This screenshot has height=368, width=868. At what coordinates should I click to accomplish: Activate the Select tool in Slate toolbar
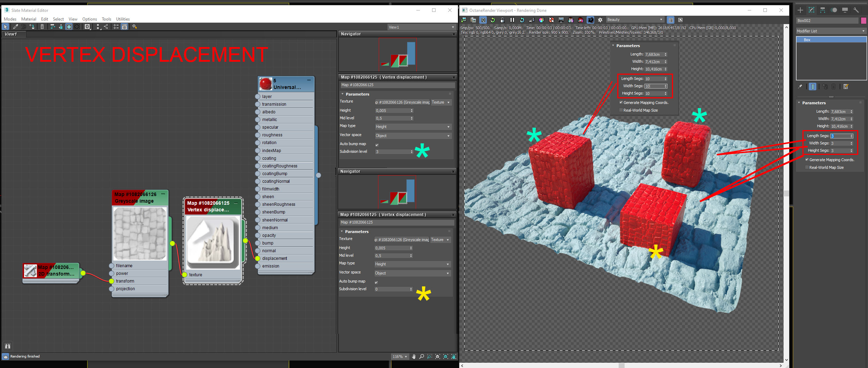coord(6,27)
